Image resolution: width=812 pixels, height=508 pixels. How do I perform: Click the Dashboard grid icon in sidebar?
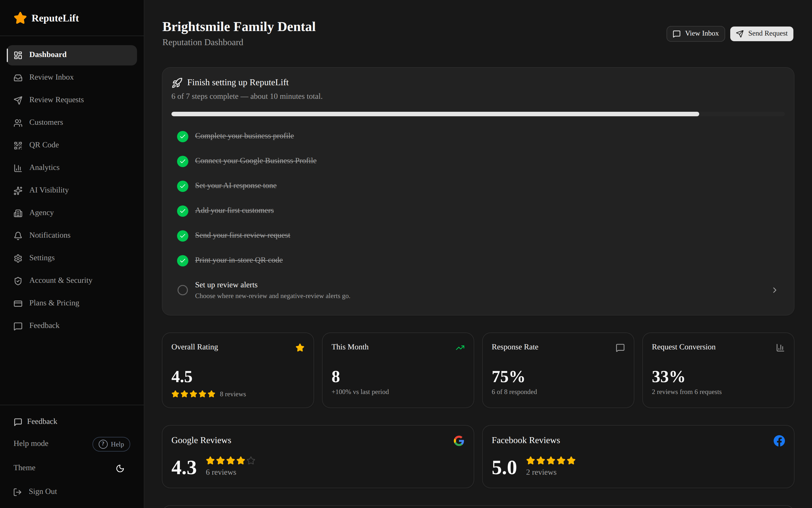click(18, 55)
